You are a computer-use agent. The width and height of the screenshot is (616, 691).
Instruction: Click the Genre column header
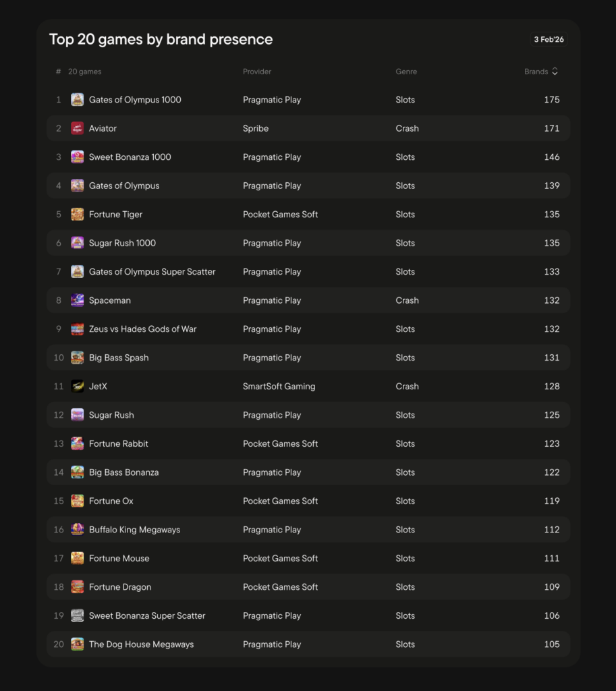405,71
